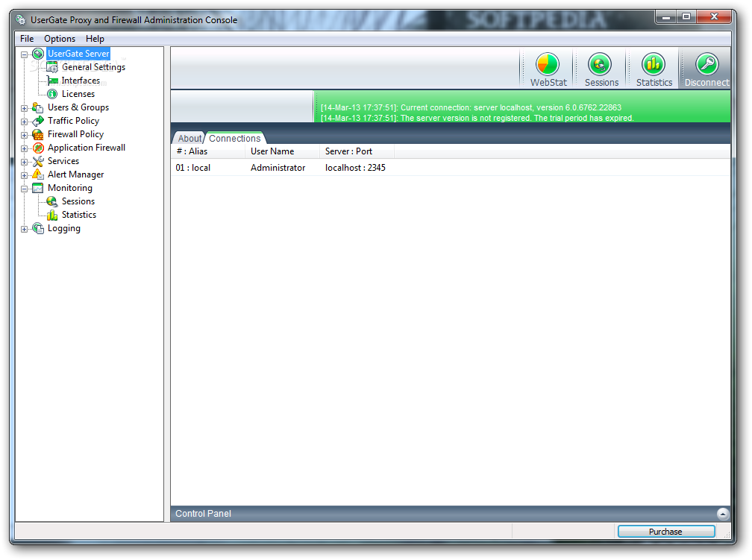Click the Traffic Policy arrow icon
The image size is (752, 560).
pyautogui.click(x=38, y=121)
